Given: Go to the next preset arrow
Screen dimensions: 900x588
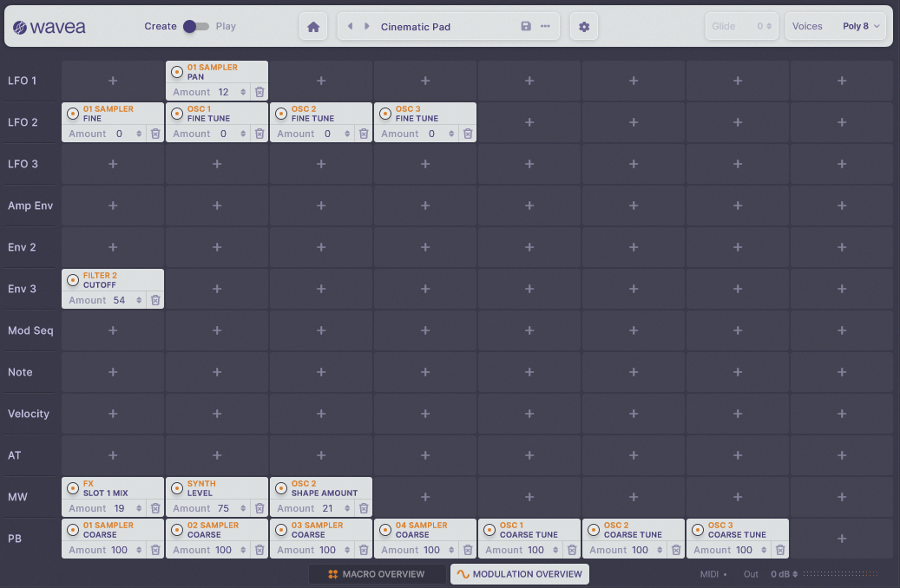Looking at the screenshot, I should [366, 27].
